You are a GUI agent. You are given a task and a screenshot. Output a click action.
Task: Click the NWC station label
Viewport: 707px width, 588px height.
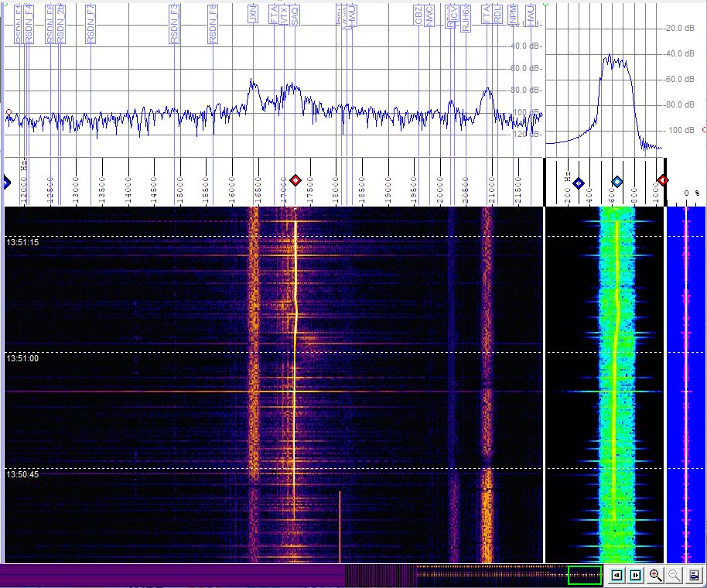(429, 17)
